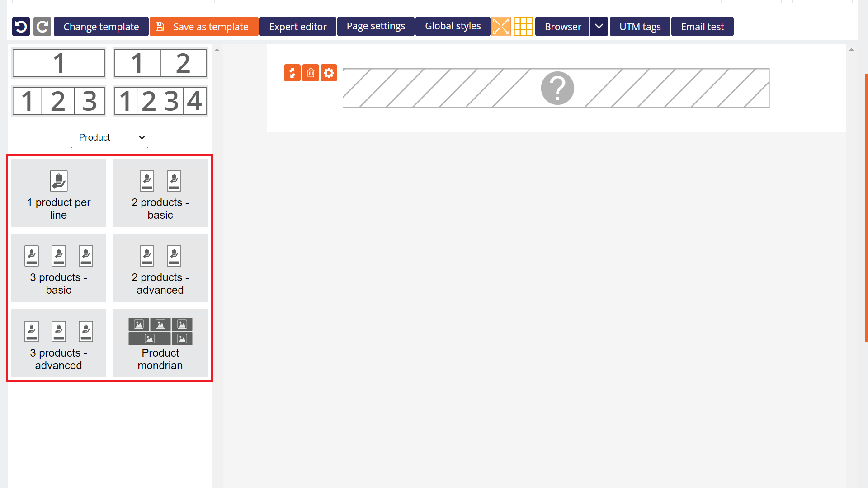Open Page settings menu
Image resolution: width=868 pixels, height=488 pixels.
pyautogui.click(x=376, y=27)
